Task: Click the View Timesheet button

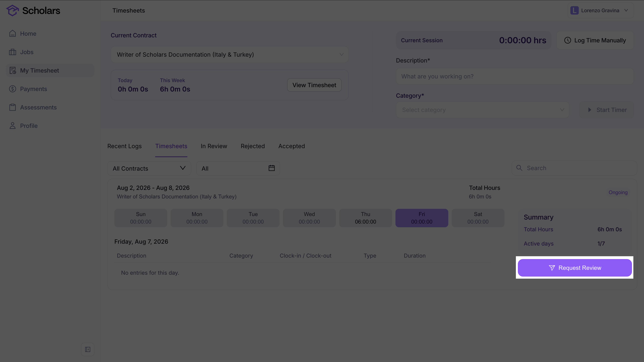Action: pyautogui.click(x=314, y=85)
